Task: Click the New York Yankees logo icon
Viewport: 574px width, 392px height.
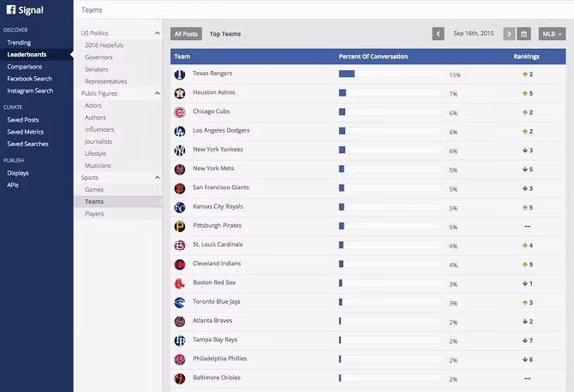Action: [180, 150]
